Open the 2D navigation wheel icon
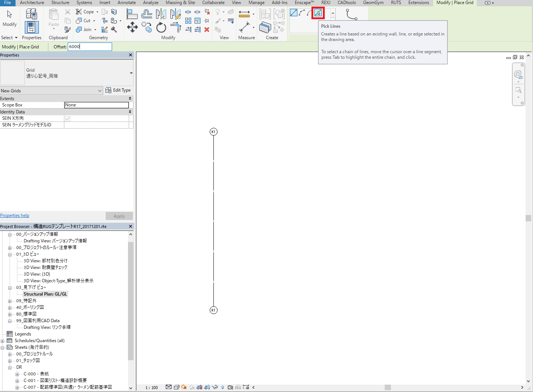This screenshot has height=392, width=533. pyautogui.click(x=518, y=75)
